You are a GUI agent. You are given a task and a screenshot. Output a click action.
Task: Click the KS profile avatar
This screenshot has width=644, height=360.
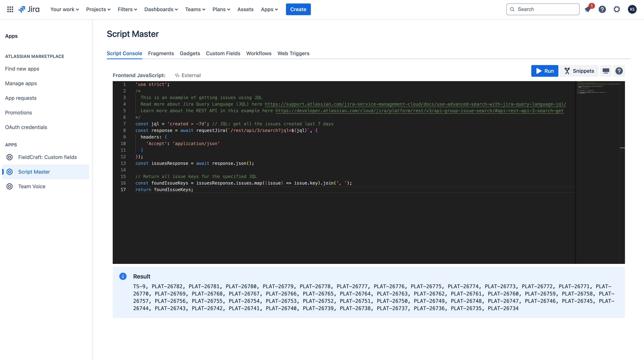pyautogui.click(x=632, y=10)
